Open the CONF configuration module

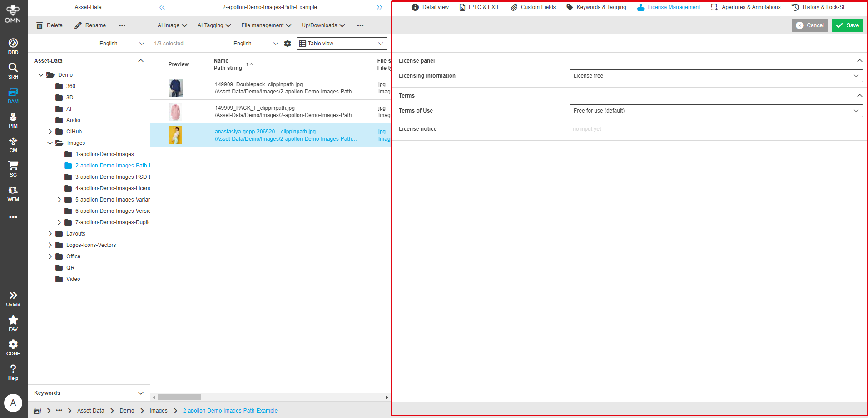pyautogui.click(x=13, y=348)
